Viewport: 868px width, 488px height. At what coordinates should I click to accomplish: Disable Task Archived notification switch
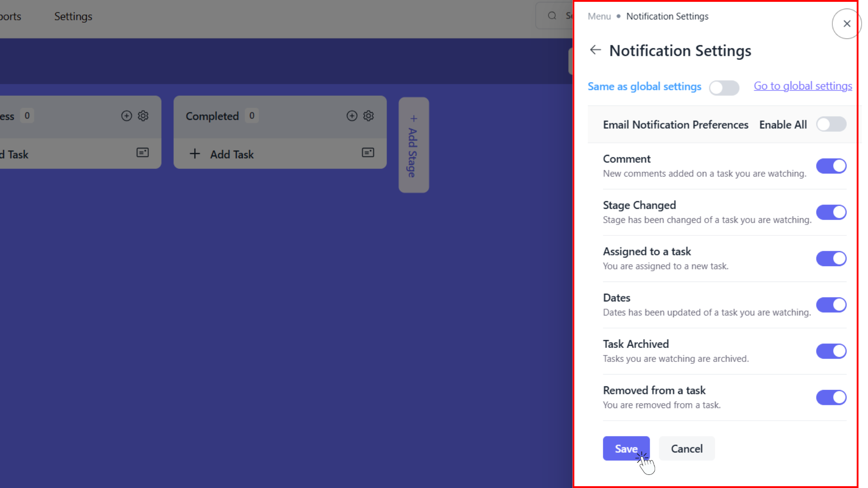831,351
